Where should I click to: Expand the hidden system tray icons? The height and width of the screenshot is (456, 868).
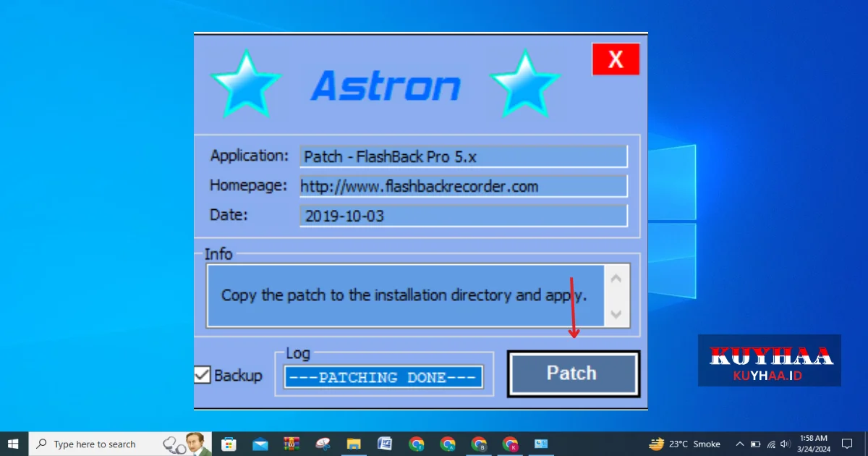(739, 444)
